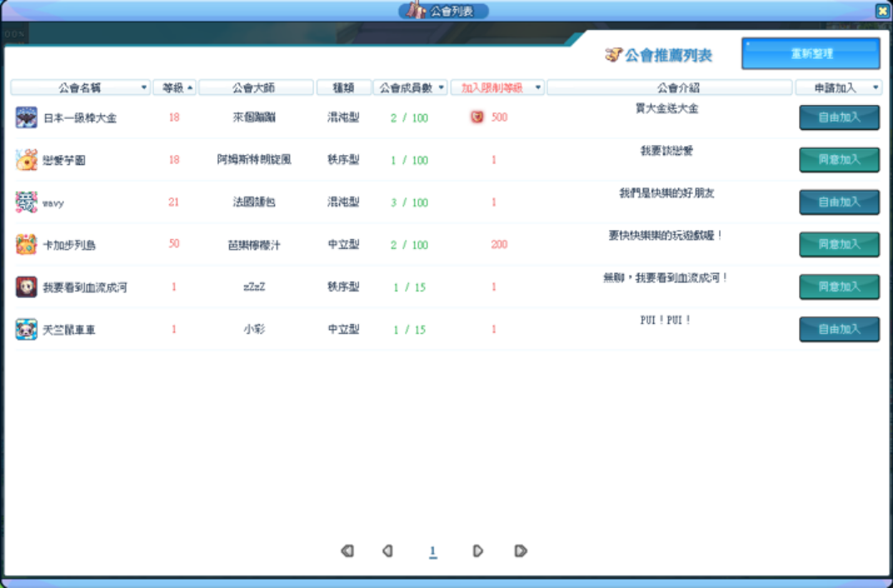Click the 日本一級棒大金 guild emblem icon
Viewport: 893px width, 588px height.
[26, 117]
